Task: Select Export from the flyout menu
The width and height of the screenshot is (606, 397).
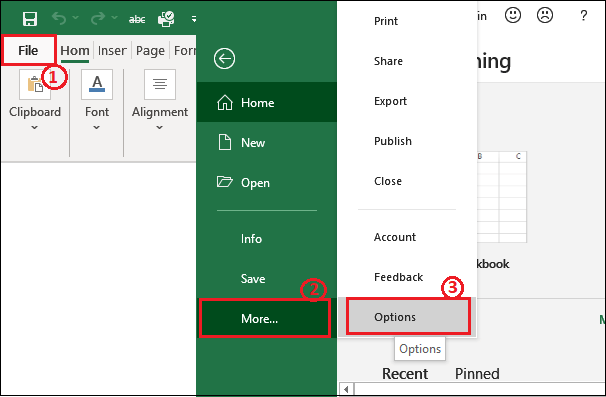Action: (390, 101)
